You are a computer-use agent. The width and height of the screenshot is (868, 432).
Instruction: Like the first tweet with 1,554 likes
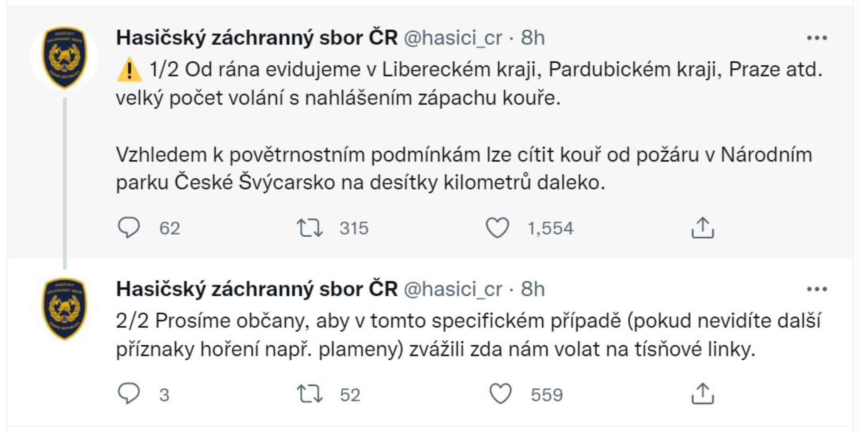[497, 228]
